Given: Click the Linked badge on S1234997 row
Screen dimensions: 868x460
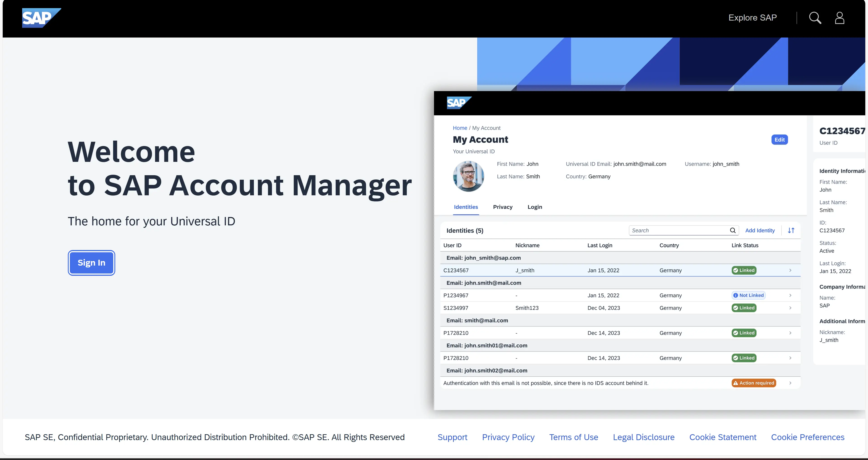Looking at the screenshot, I should 744,308.
